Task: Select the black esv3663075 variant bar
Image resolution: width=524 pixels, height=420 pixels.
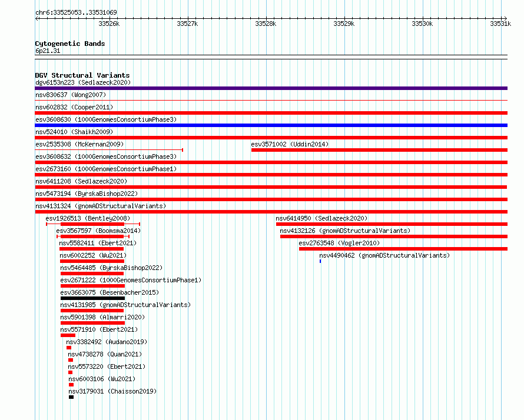Action: tap(92, 298)
